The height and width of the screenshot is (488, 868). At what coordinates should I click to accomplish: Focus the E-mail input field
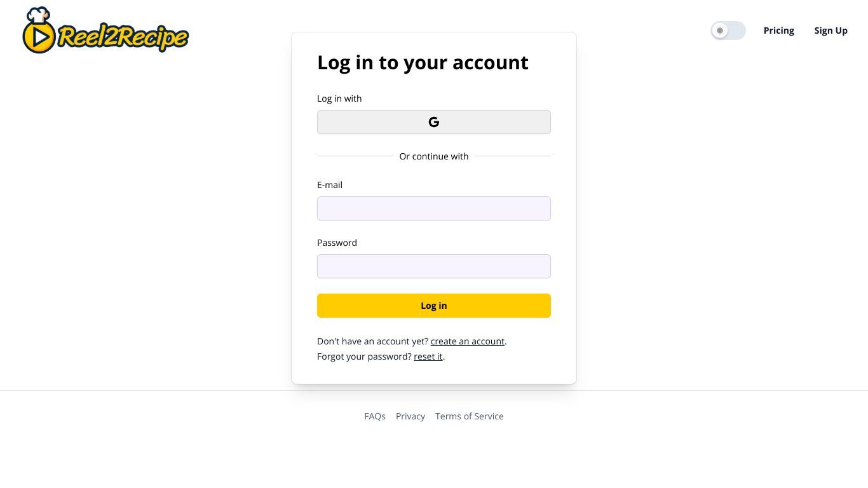click(434, 208)
